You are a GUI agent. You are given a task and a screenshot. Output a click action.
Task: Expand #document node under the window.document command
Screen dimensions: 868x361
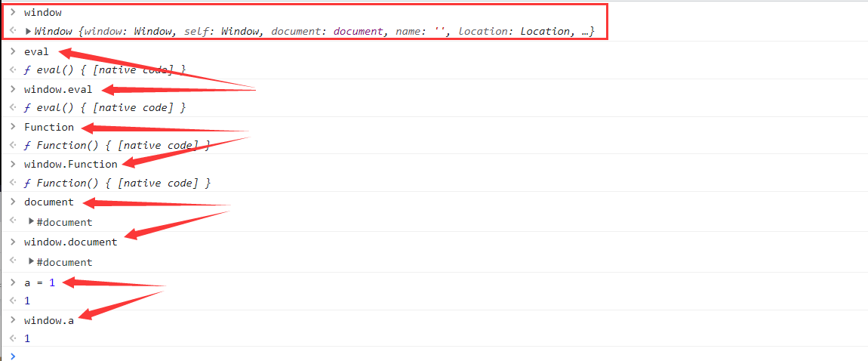click(31, 262)
